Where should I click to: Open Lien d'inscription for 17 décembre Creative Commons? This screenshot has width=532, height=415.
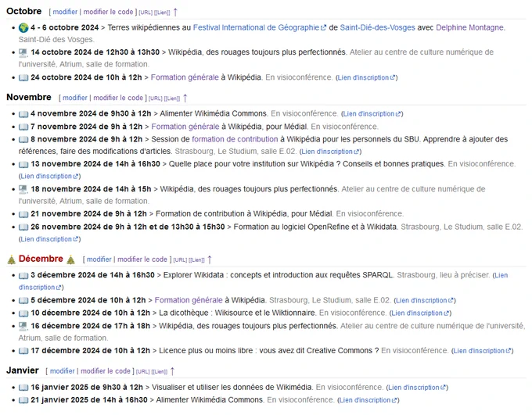click(x=482, y=351)
